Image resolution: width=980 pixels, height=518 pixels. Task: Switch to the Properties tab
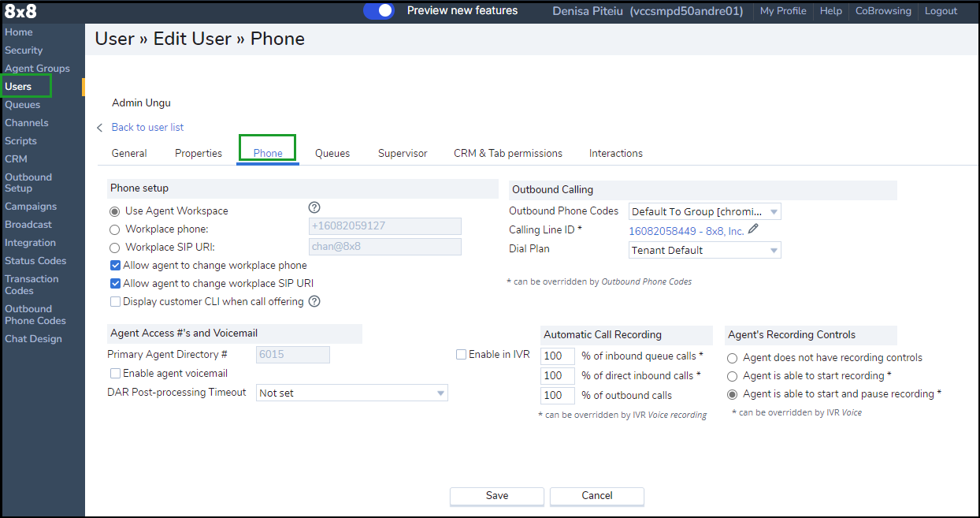199,153
